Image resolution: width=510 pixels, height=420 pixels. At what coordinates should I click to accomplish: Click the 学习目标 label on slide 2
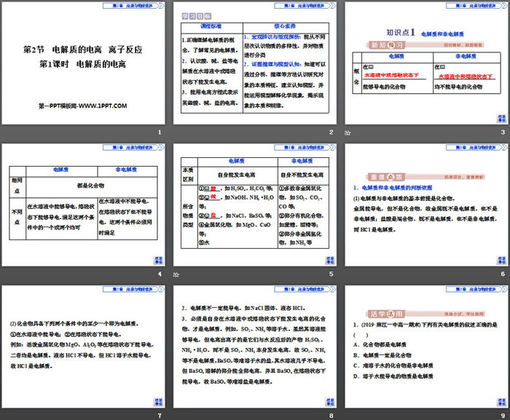[192, 13]
